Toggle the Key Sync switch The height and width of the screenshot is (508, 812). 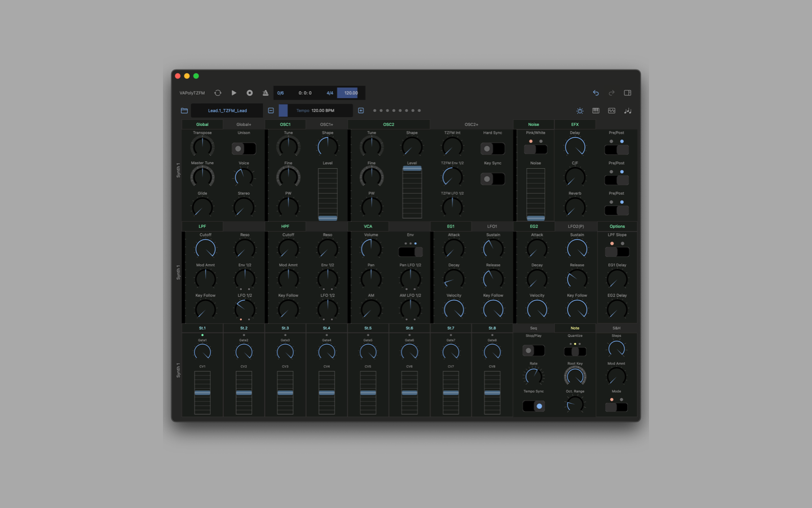(x=493, y=179)
